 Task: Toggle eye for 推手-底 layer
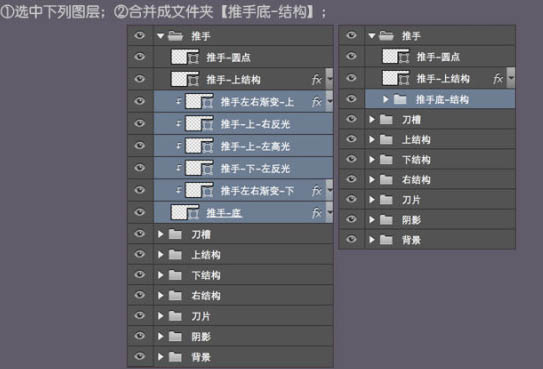click(140, 212)
